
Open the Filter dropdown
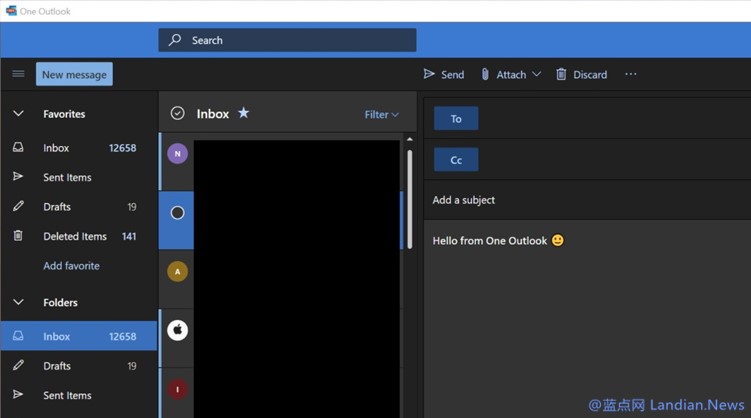(381, 115)
